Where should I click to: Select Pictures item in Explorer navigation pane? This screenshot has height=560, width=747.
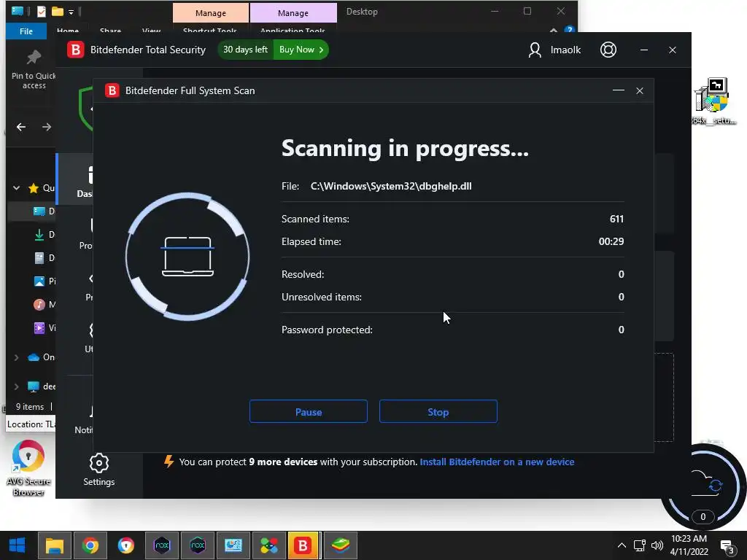[43, 281]
